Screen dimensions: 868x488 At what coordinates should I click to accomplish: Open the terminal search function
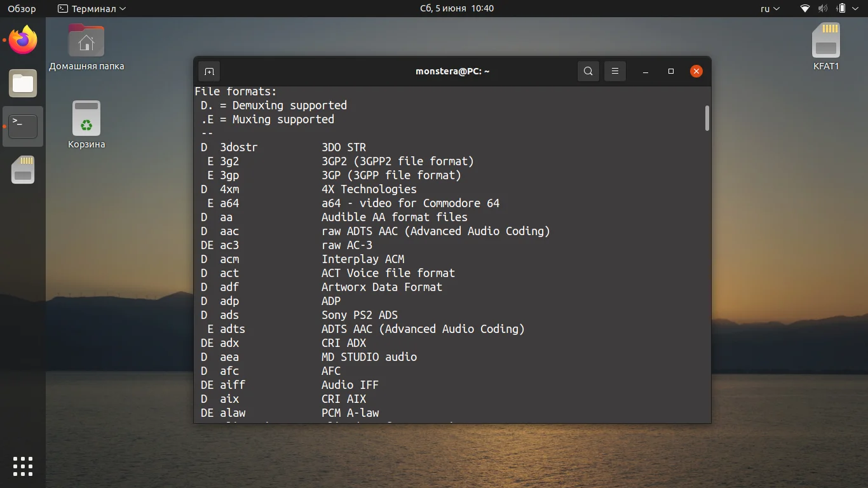click(588, 71)
